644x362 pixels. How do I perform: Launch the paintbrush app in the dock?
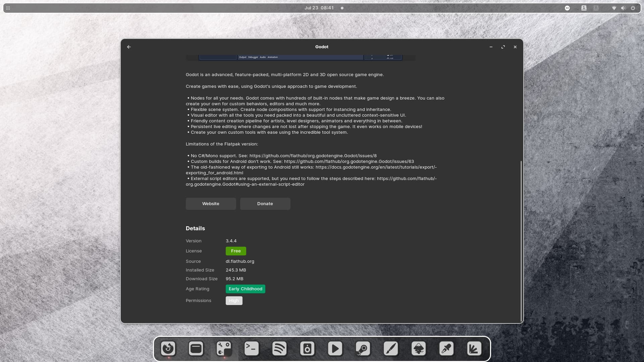391,349
